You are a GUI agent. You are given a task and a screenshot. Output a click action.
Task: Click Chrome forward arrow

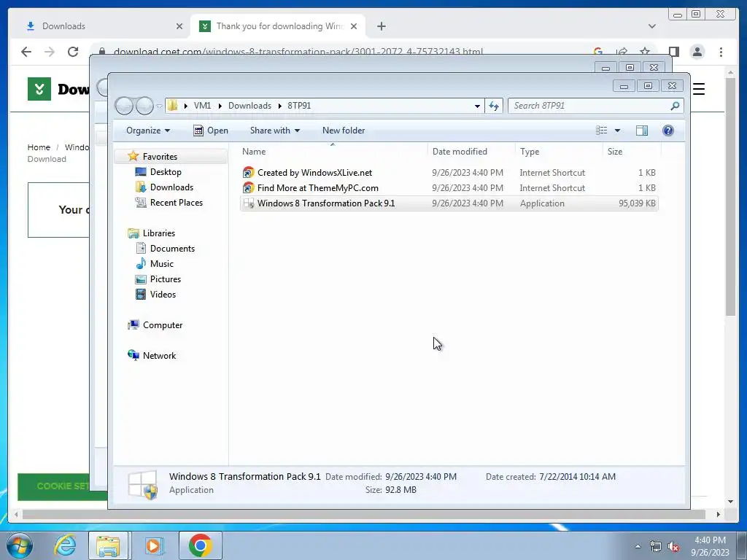[50, 52]
